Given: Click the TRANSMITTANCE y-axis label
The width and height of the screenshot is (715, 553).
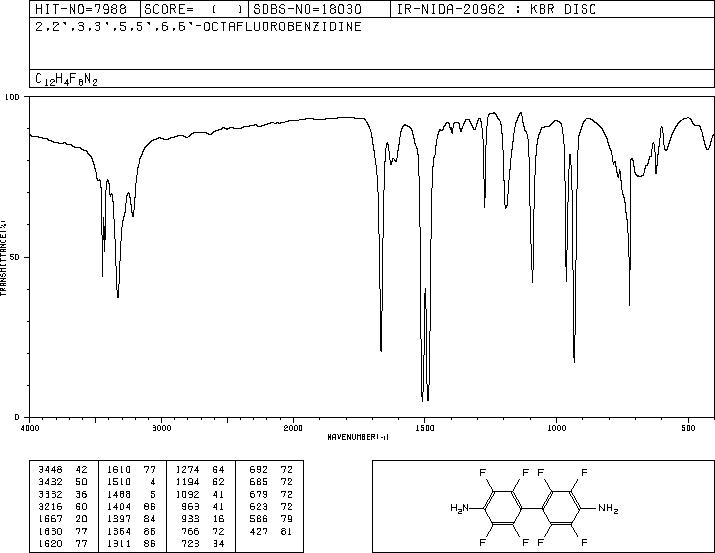Looking at the screenshot, I should [3, 258].
